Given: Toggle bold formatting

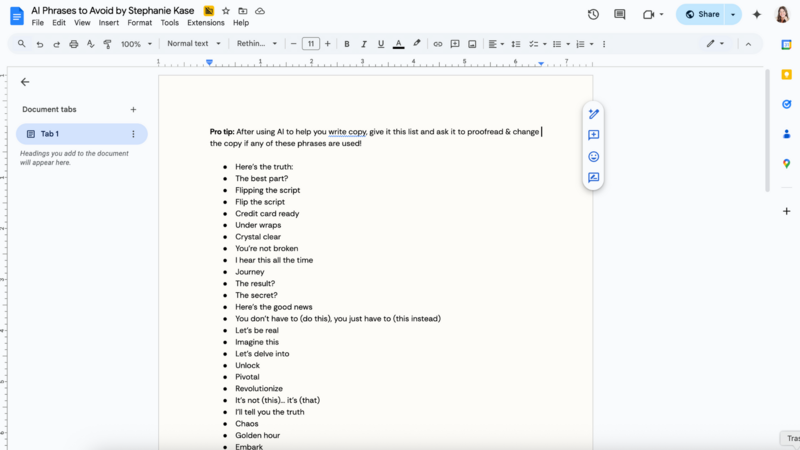Looking at the screenshot, I should click(347, 44).
